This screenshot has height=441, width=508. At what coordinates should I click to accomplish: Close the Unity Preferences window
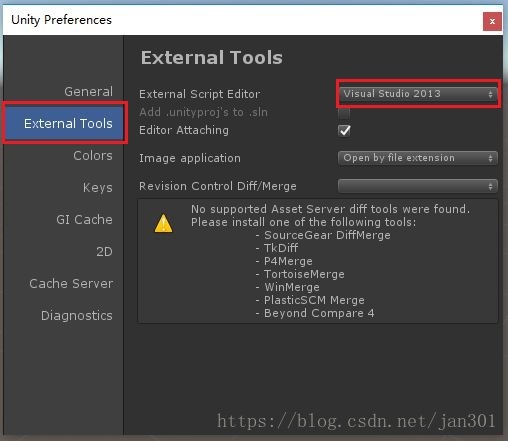(x=492, y=21)
